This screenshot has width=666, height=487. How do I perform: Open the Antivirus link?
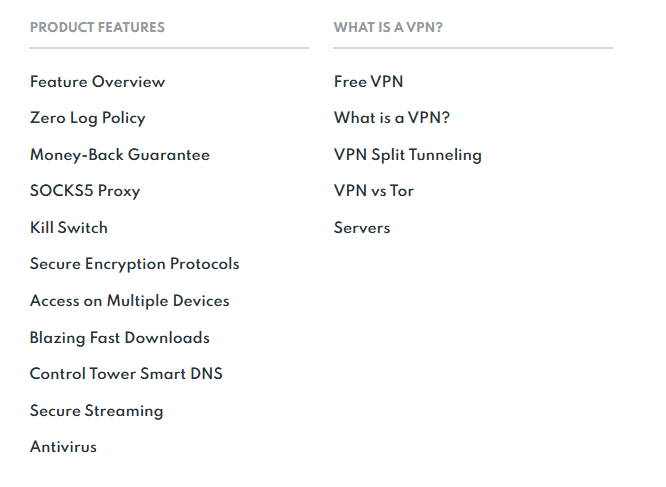(x=63, y=447)
